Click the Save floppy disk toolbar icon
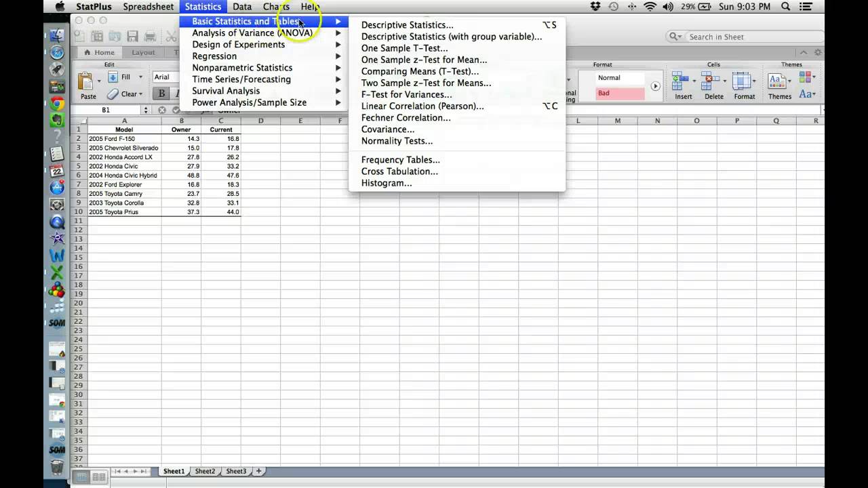Image resolution: width=868 pixels, height=488 pixels. [x=133, y=37]
